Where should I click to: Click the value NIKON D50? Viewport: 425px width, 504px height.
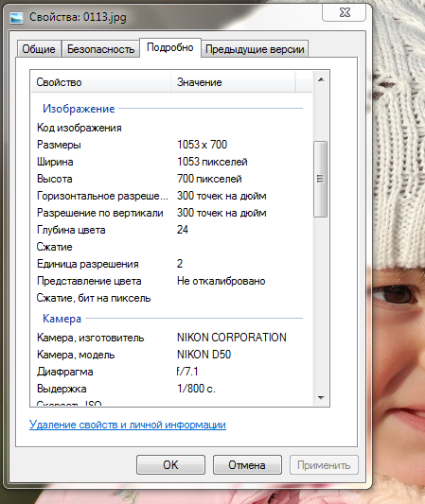click(x=204, y=355)
